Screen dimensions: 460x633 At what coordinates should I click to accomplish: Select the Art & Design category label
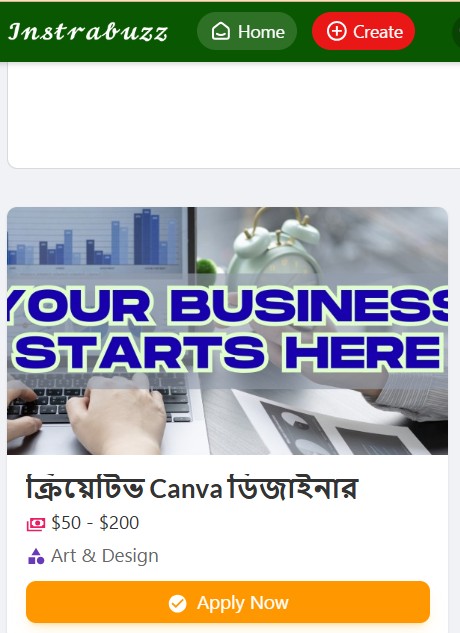pos(105,556)
